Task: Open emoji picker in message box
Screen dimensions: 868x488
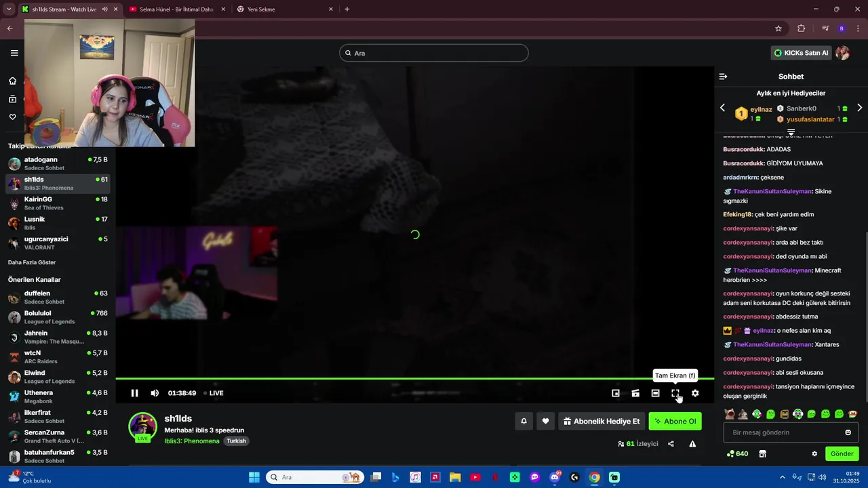Action: tap(848, 432)
